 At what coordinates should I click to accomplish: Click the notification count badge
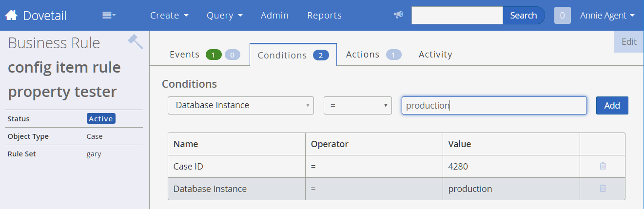(562, 15)
